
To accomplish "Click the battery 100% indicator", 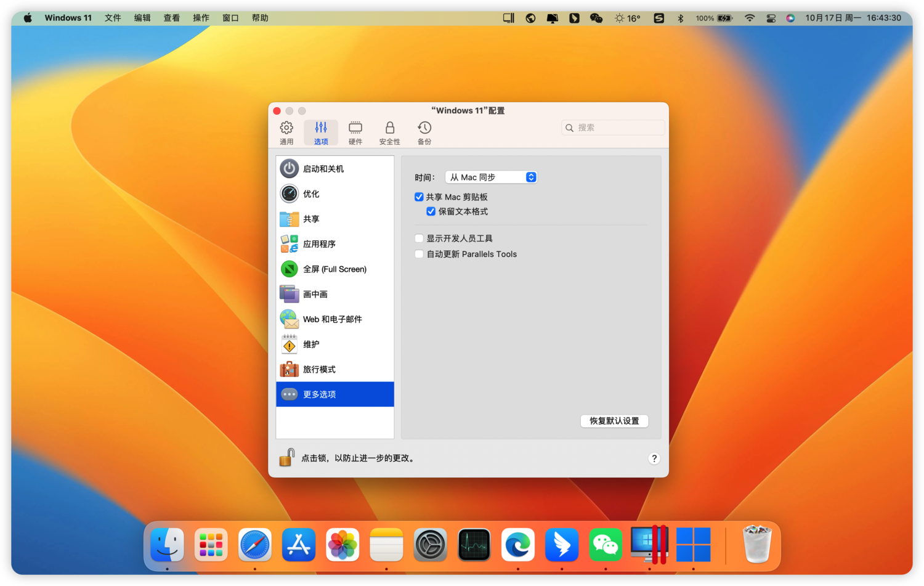I will (714, 18).
